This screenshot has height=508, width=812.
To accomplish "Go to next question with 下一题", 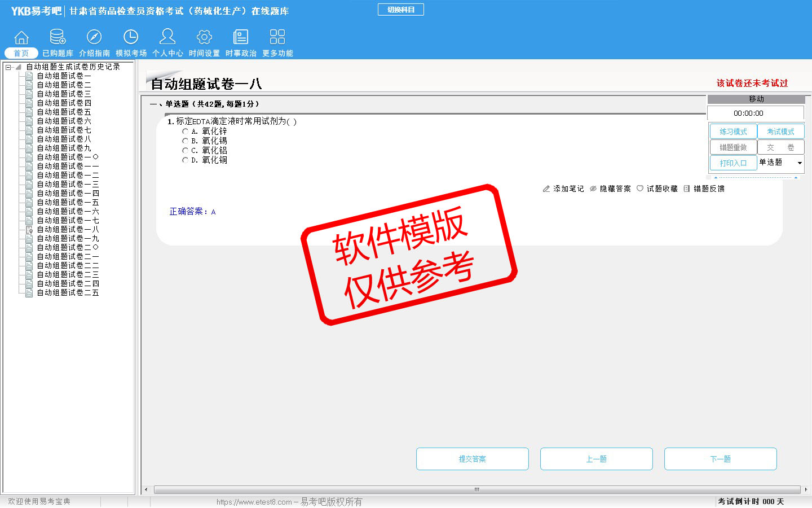I will 720,459.
